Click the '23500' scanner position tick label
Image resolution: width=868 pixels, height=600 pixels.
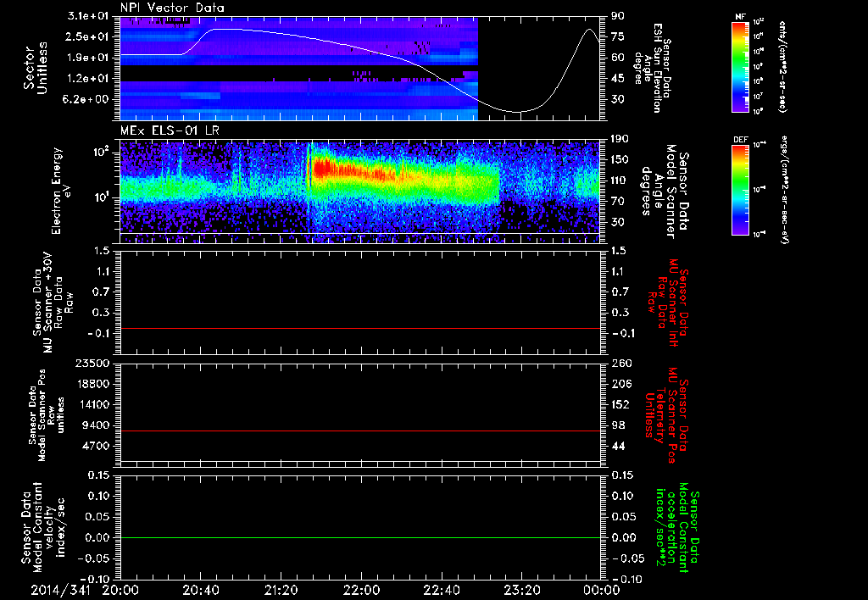click(91, 363)
